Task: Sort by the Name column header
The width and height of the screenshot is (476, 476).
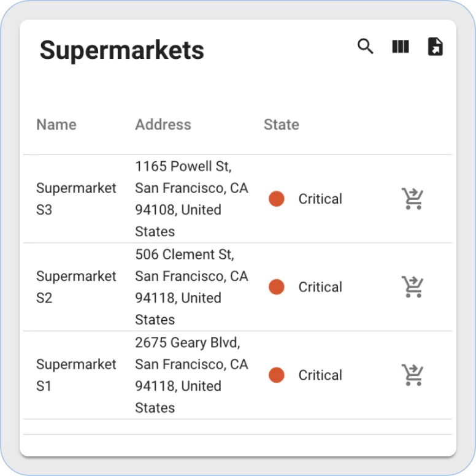Action: tap(56, 125)
